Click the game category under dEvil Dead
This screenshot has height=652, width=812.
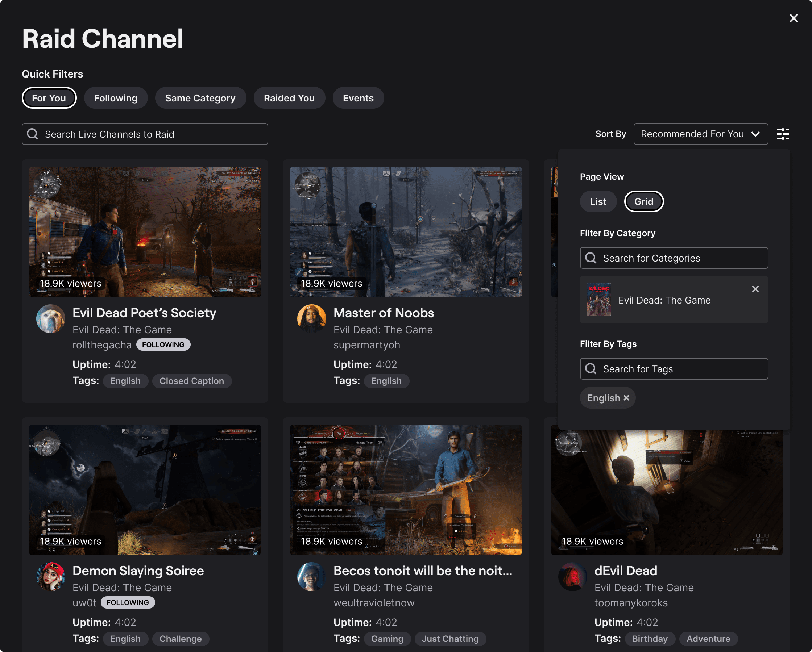click(x=644, y=587)
